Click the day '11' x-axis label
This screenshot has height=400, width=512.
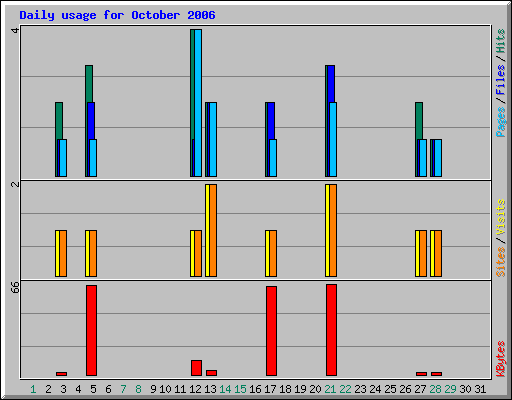coord(180,389)
